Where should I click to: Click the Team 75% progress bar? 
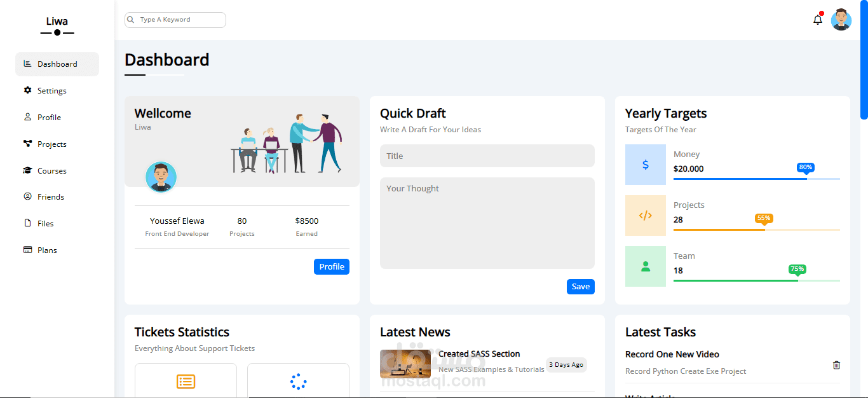757,280
